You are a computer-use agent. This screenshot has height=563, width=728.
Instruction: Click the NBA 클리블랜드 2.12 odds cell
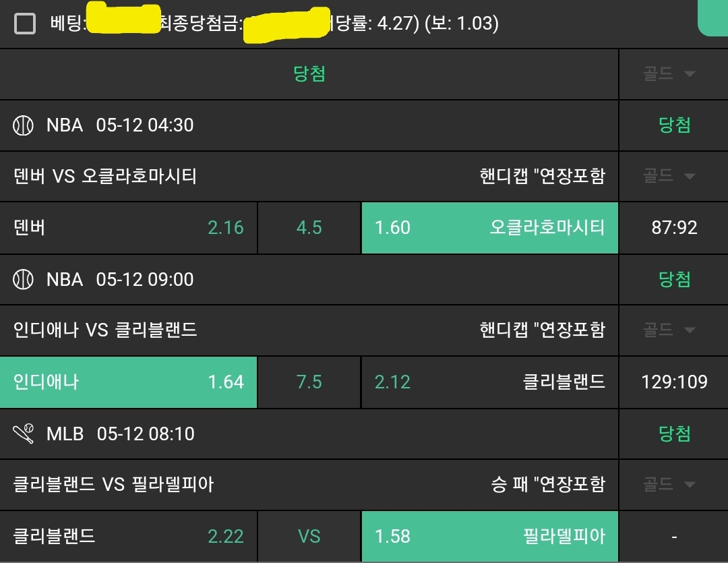489,382
